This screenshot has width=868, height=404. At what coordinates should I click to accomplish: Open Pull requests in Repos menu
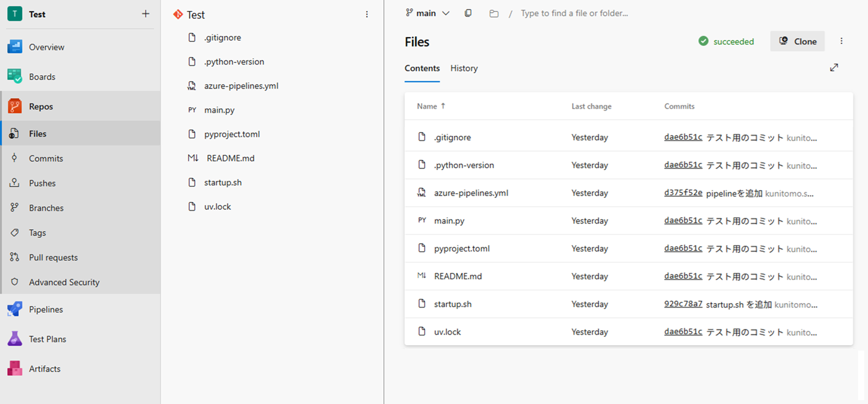[x=53, y=257]
